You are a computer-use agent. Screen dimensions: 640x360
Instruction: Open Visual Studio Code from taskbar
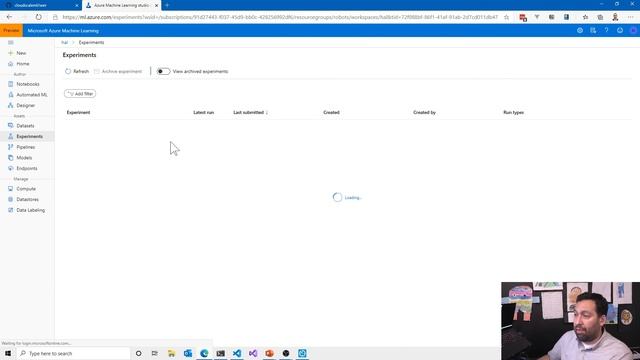(x=237, y=353)
